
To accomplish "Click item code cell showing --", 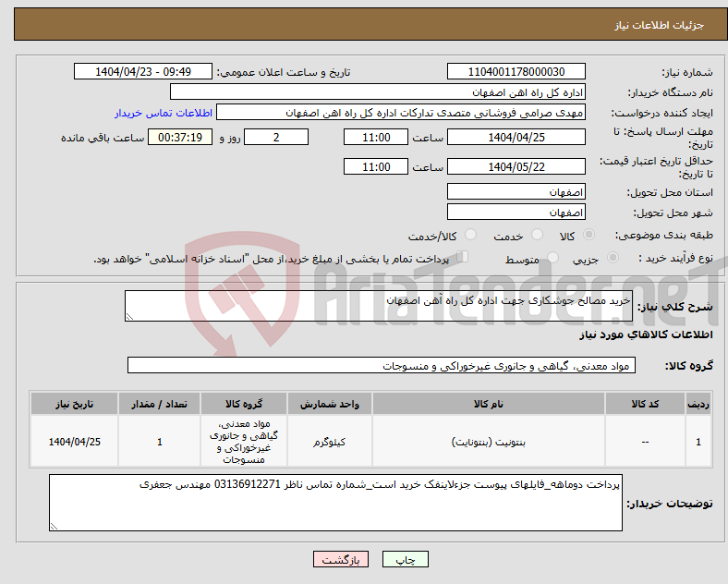I will (x=645, y=442).
